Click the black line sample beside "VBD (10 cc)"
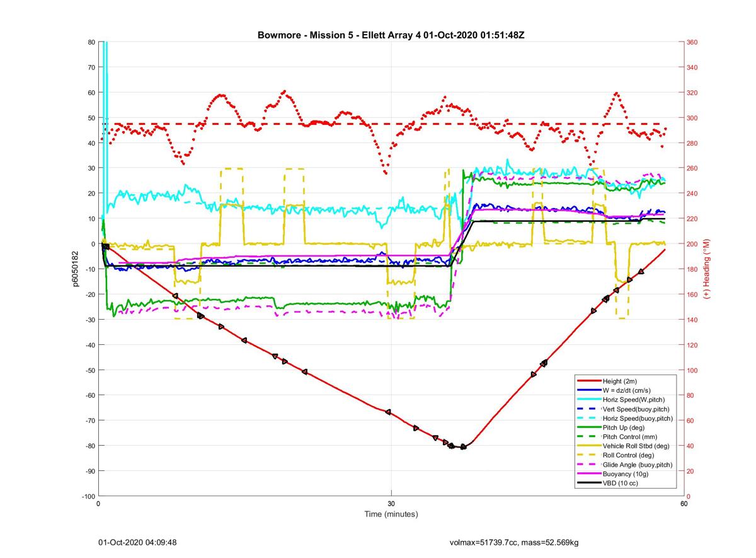Viewport: 756px width, 558px height. click(x=588, y=483)
